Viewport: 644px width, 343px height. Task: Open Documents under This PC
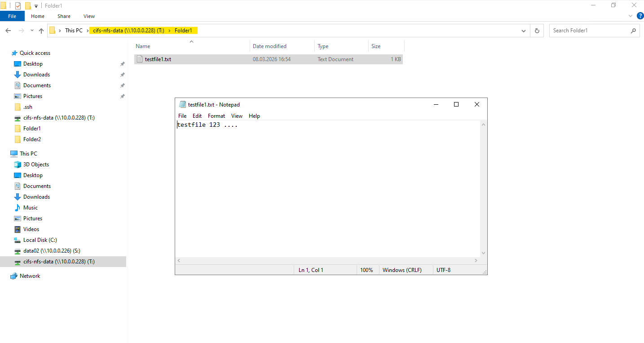coord(37,186)
